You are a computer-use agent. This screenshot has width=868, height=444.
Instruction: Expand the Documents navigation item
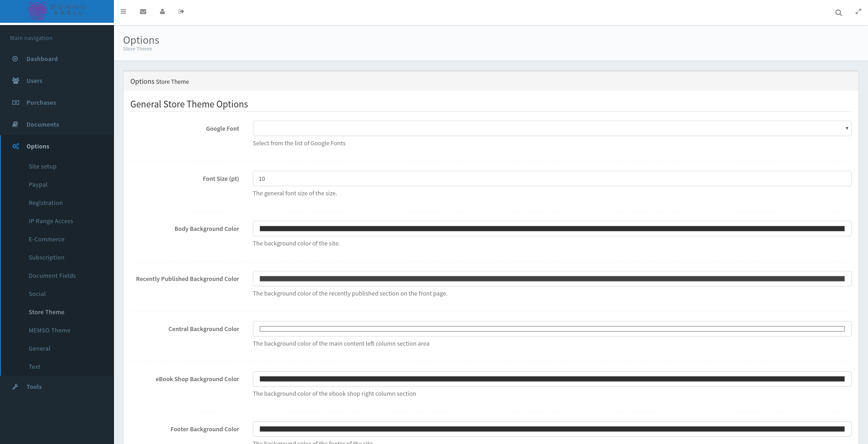[42, 124]
